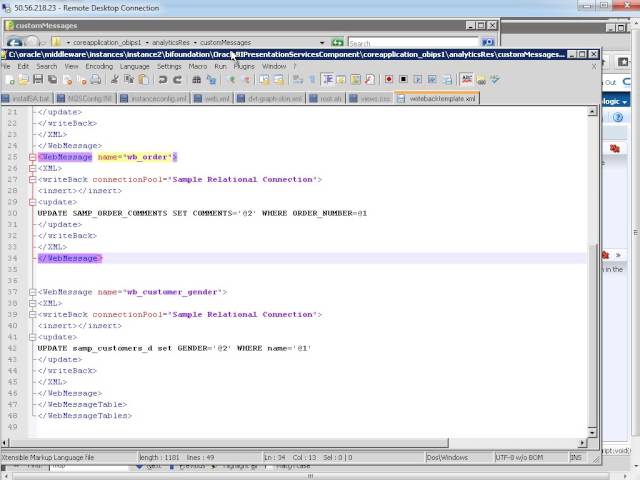Collapse the writeBack fold marker on line 27
Viewport: 640px width, 480px height.
tap(33, 180)
